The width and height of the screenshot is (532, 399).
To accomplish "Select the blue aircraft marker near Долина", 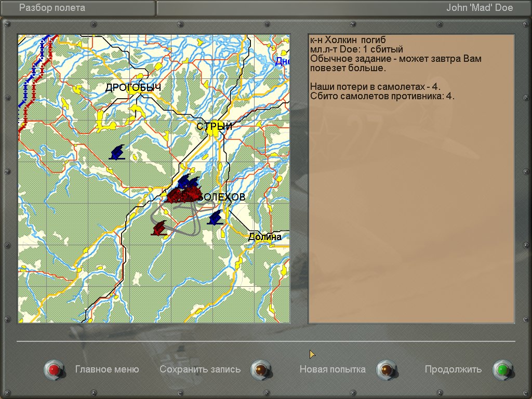I will (215, 218).
